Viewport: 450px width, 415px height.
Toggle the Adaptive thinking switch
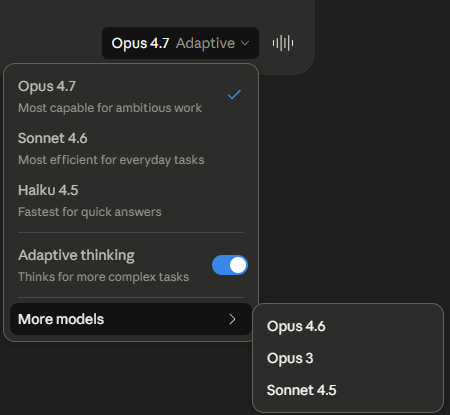[230, 265]
